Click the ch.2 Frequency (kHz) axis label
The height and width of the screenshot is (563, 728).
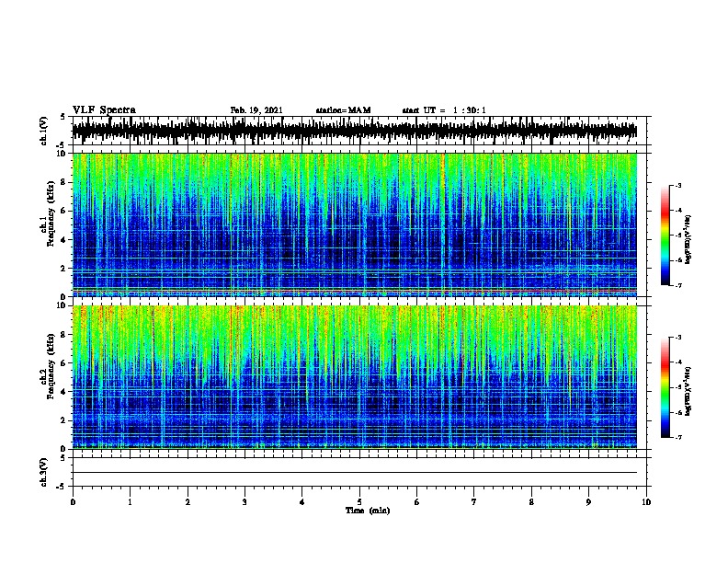pos(47,367)
